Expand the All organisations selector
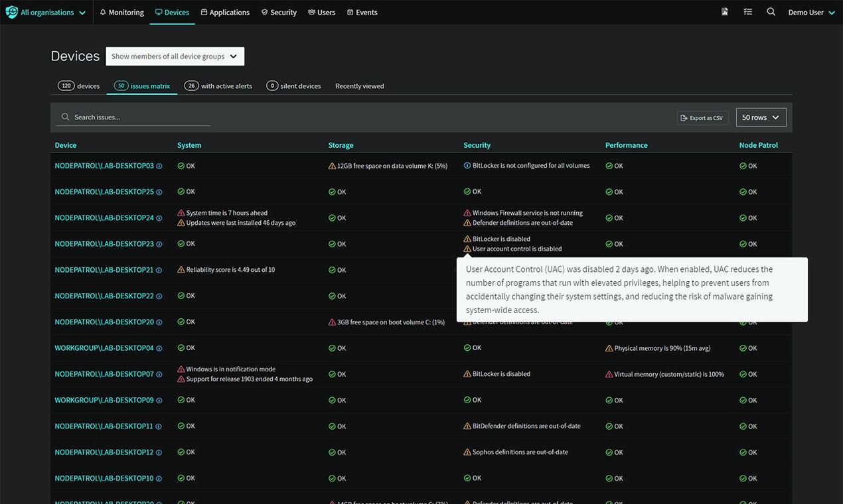The height and width of the screenshot is (504, 843). [x=45, y=11]
